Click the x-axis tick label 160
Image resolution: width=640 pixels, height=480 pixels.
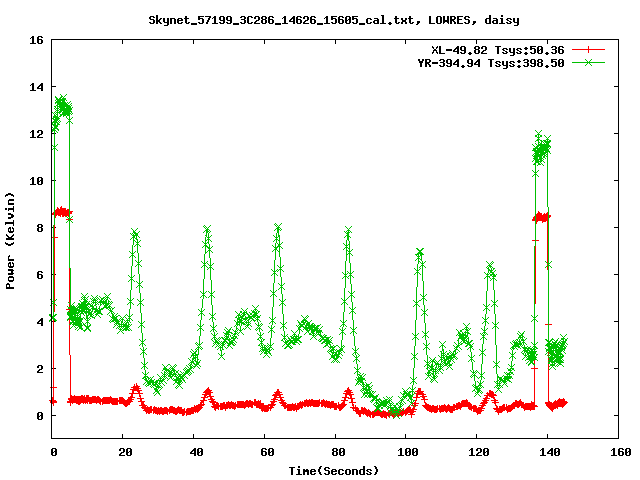click(620, 452)
